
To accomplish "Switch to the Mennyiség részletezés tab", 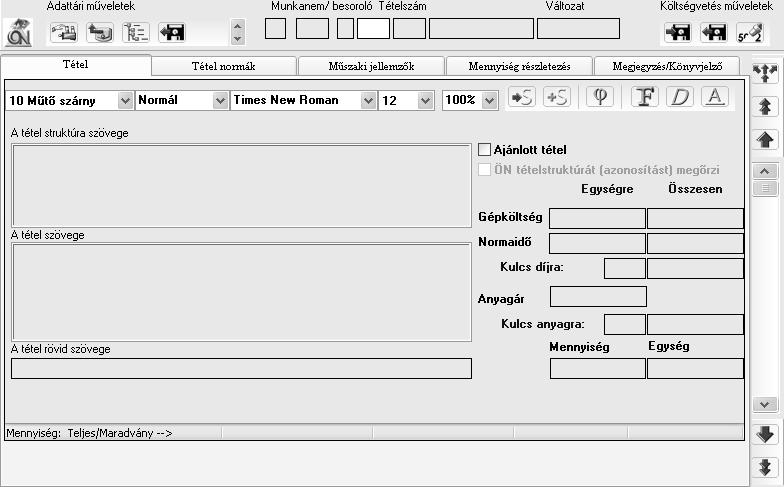I will (x=519, y=66).
